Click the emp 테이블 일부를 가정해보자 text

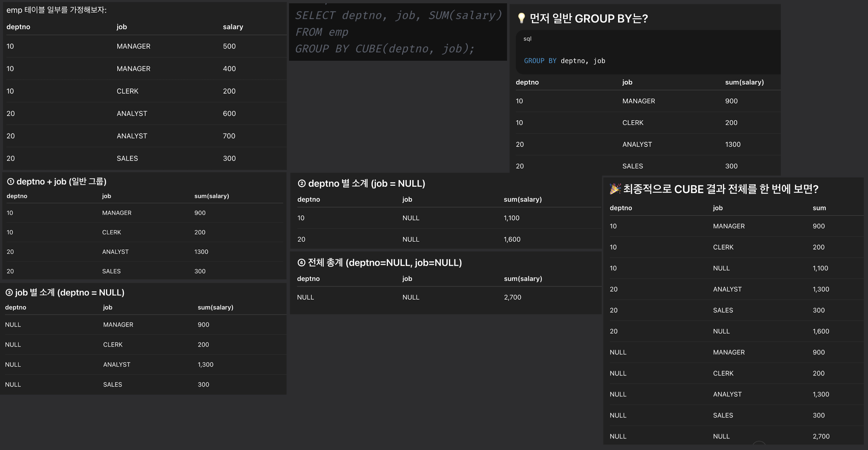pos(56,10)
